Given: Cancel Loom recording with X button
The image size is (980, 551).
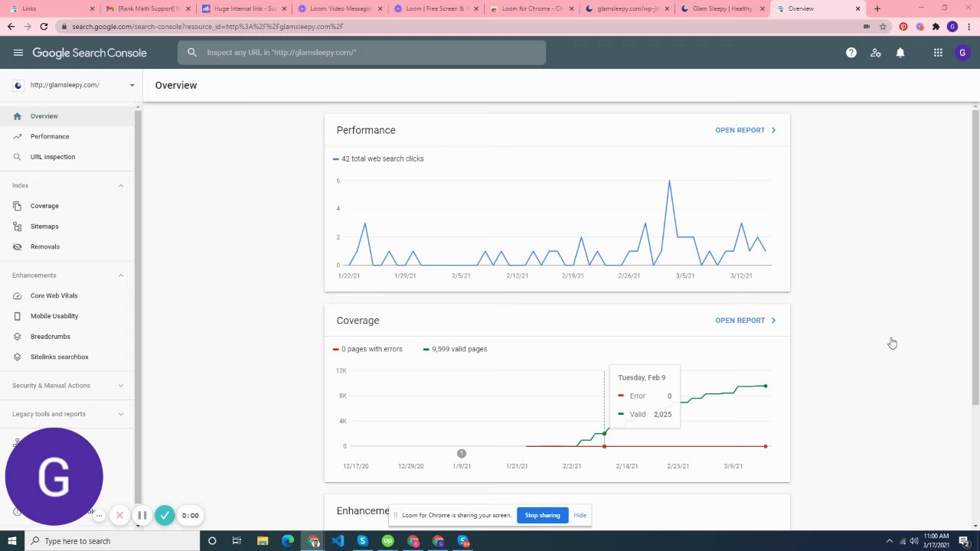Looking at the screenshot, I should [119, 515].
